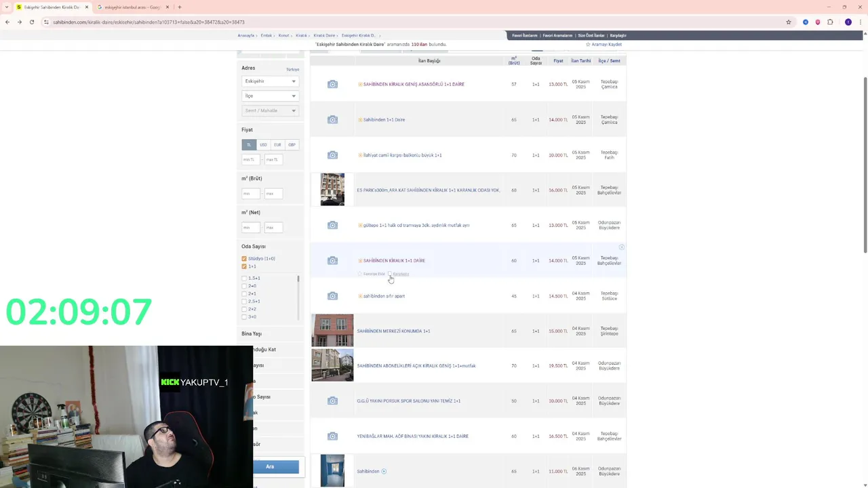Click the browser address bar URL

pos(149,22)
